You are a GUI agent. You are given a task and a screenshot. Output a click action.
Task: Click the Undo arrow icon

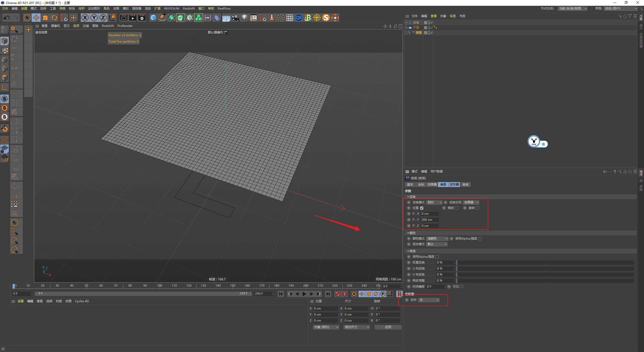(x=7, y=18)
